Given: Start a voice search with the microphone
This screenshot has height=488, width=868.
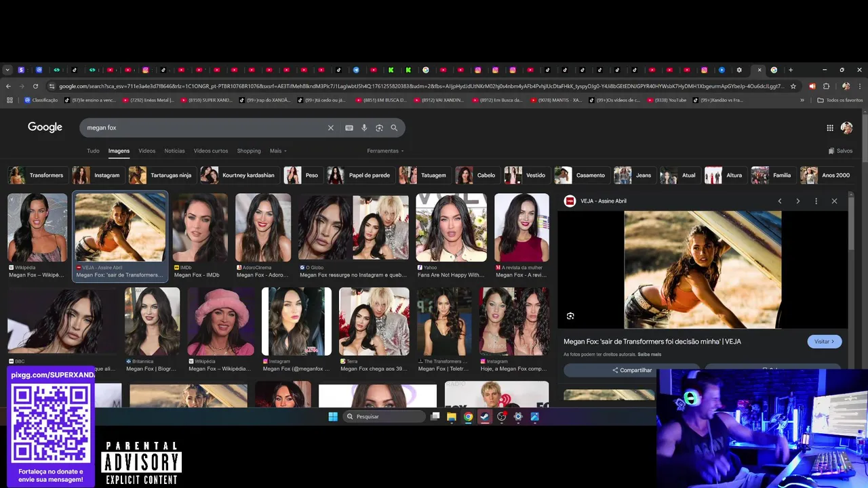Looking at the screenshot, I should click(364, 127).
